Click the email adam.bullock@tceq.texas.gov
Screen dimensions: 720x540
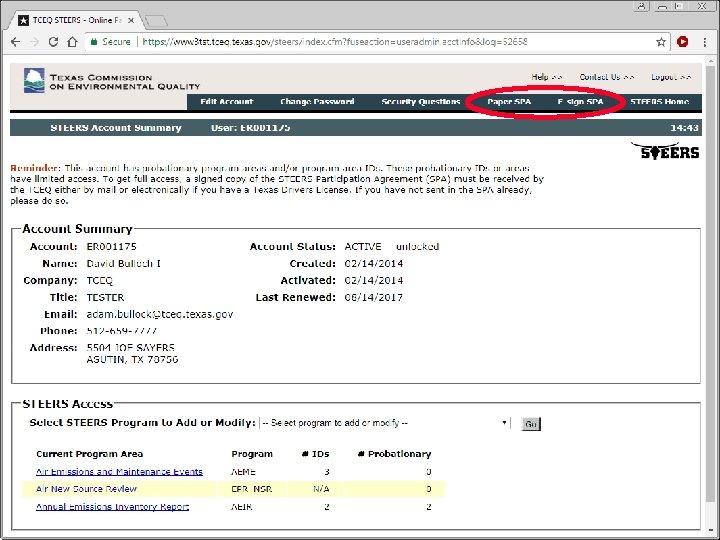click(x=160, y=315)
